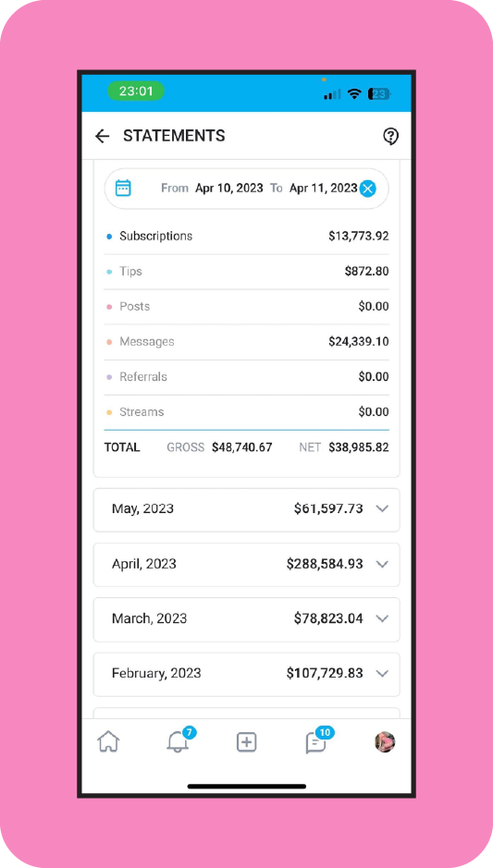Expand the March, 2023 statement

[246, 619]
